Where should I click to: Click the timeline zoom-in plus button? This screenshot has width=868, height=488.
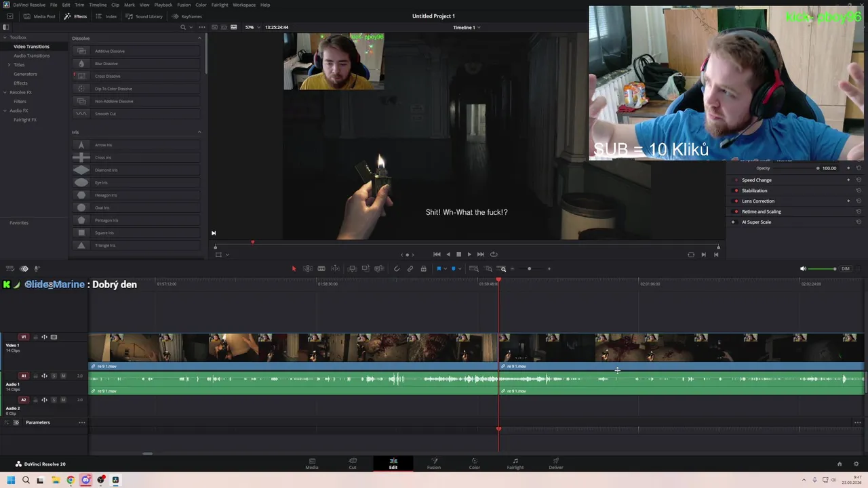pyautogui.click(x=549, y=269)
